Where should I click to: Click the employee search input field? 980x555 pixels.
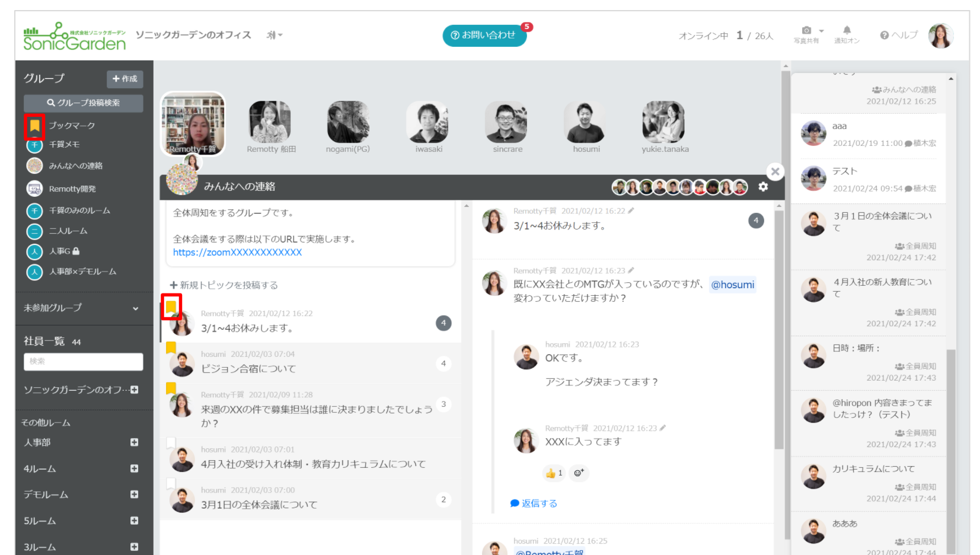pyautogui.click(x=83, y=361)
